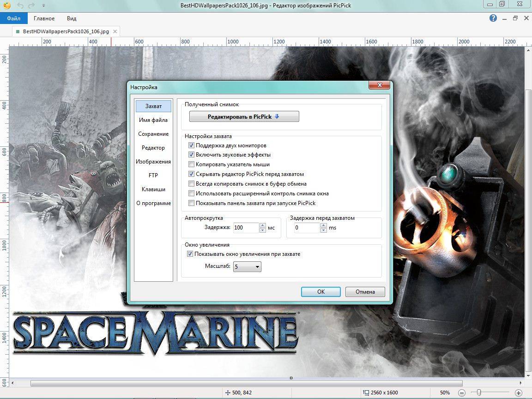Select Захват settings category

[x=153, y=106]
